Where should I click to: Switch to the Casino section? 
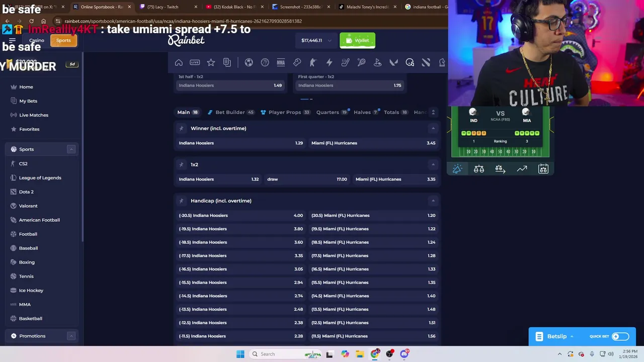pos(36,40)
